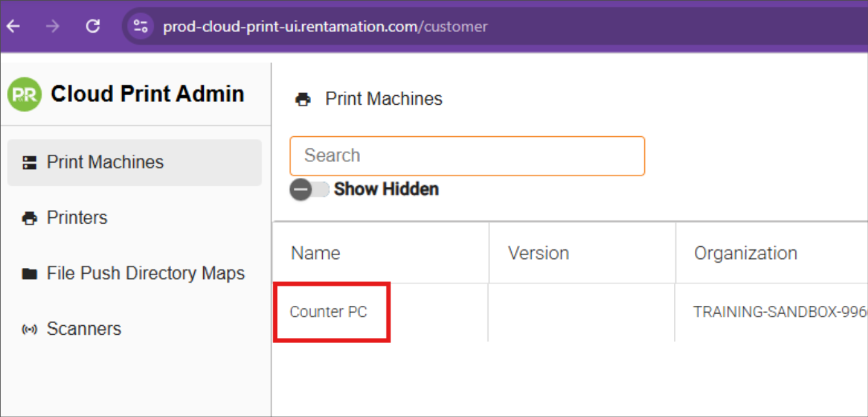Click the server icon beside Print Machines in sidebar
This screenshot has width=868, height=417.
(30, 163)
